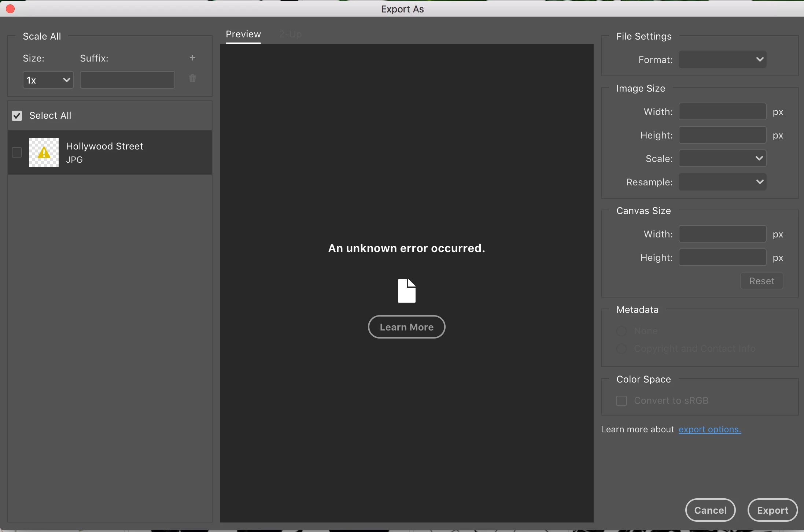Select the None metadata radio option
The image size is (804, 532).
point(622,331)
